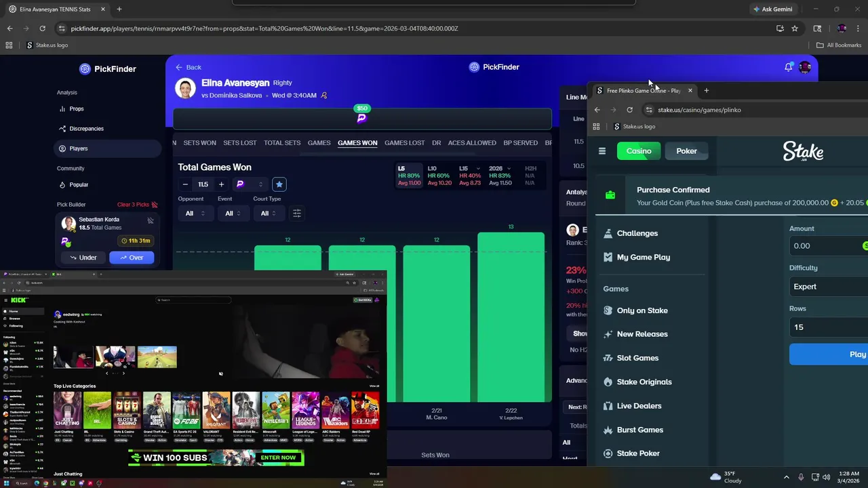Open Court Type filter dropdown

click(x=270, y=213)
